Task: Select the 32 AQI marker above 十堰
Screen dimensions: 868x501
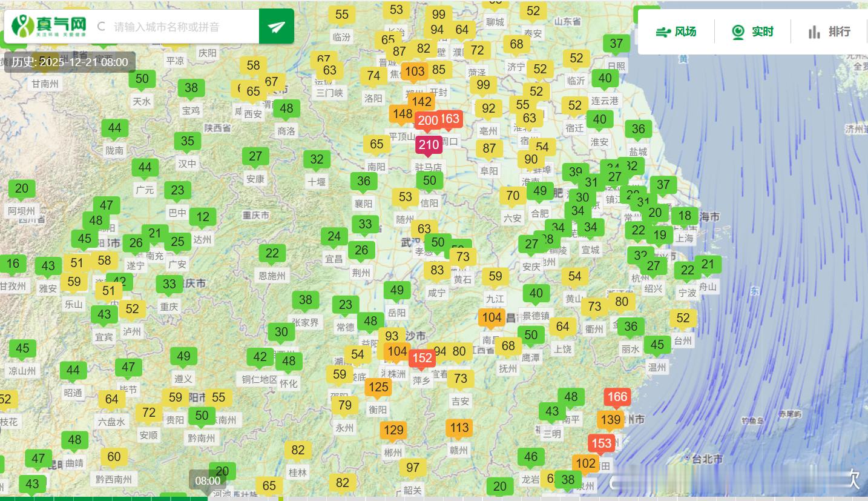Action: coord(317,159)
